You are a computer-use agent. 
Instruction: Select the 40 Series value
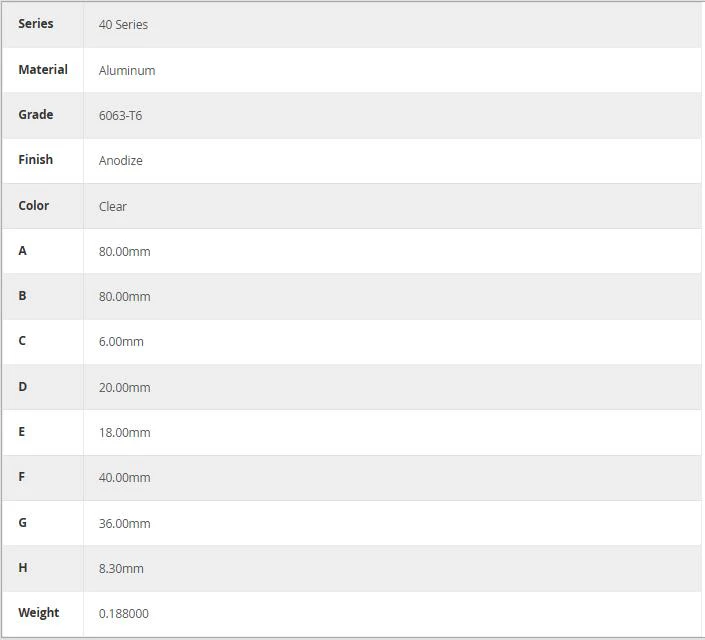[x=123, y=24]
